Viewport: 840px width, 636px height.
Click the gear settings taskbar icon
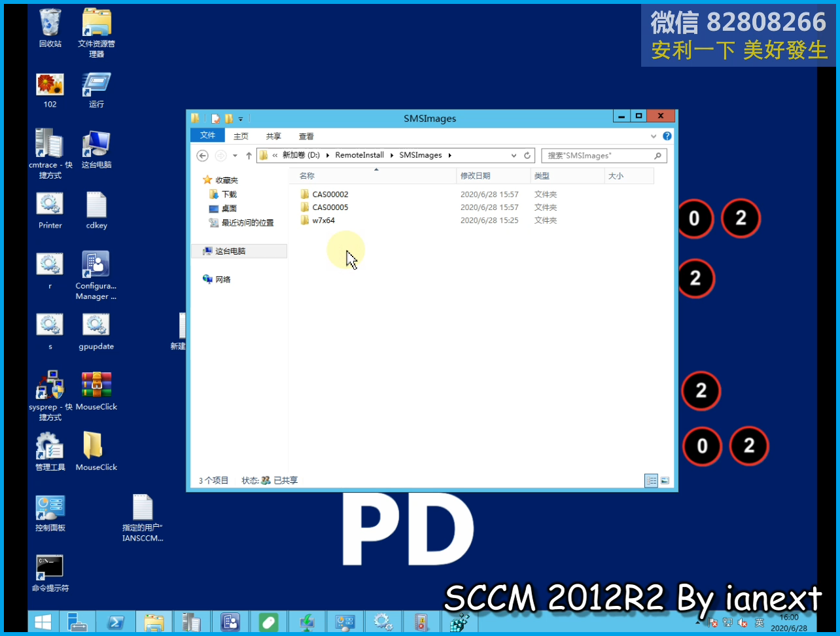(x=383, y=622)
